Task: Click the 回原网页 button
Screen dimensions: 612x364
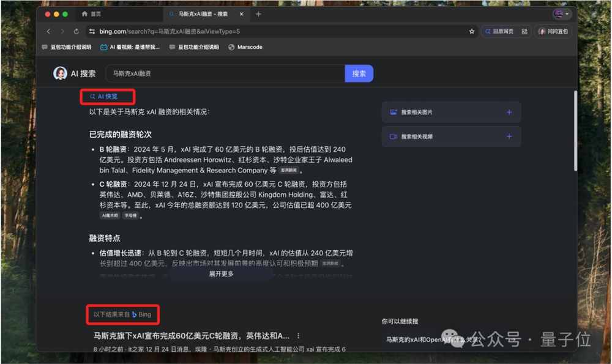Action: click(x=503, y=31)
